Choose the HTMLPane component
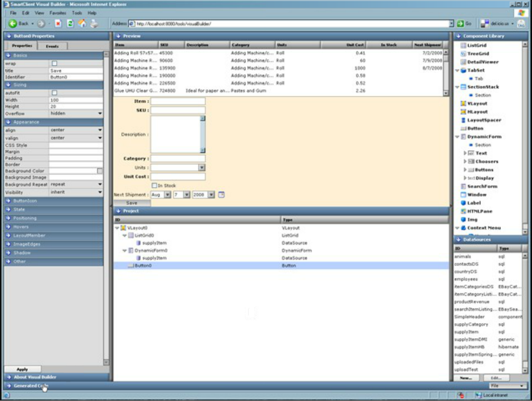This screenshot has width=532, height=401. [478, 211]
